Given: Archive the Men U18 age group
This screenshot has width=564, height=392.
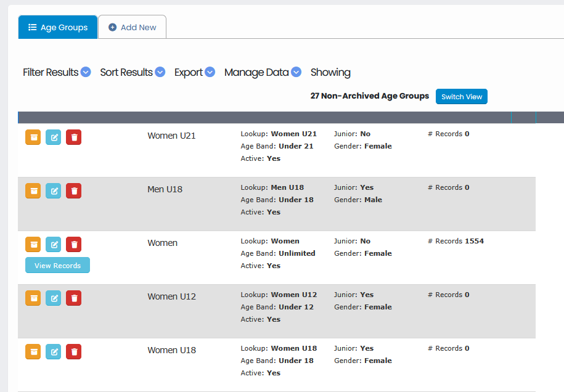Looking at the screenshot, I should pyautogui.click(x=33, y=190).
